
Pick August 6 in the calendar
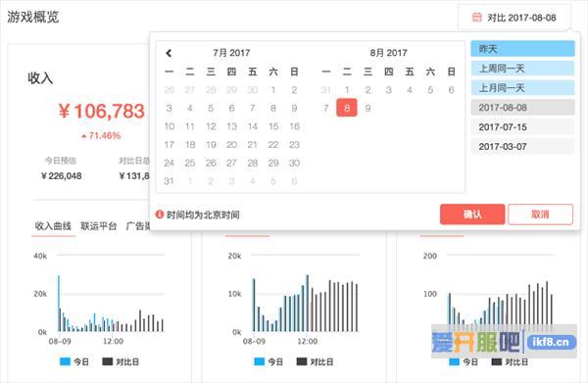tap(452, 90)
